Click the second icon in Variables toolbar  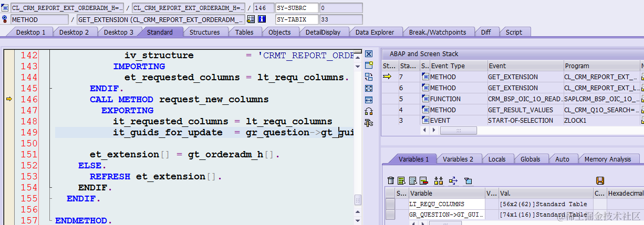coord(401,181)
